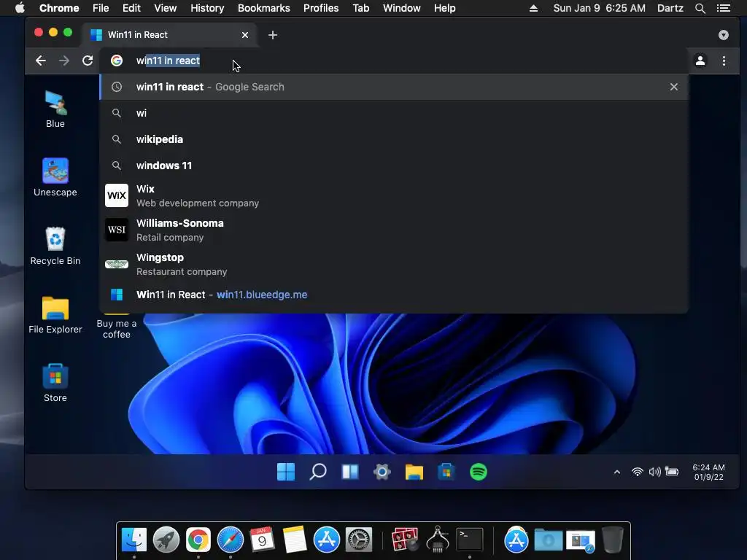Viewport: 747px width, 560px height.
Task: Open Spotify from the Win11 taskbar
Action: pyautogui.click(x=479, y=472)
